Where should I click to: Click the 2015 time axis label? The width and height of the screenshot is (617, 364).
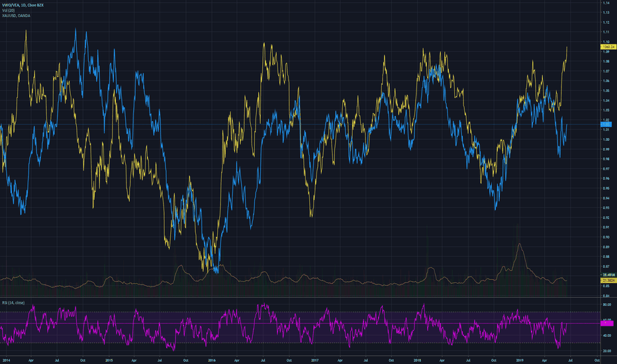click(x=109, y=360)
